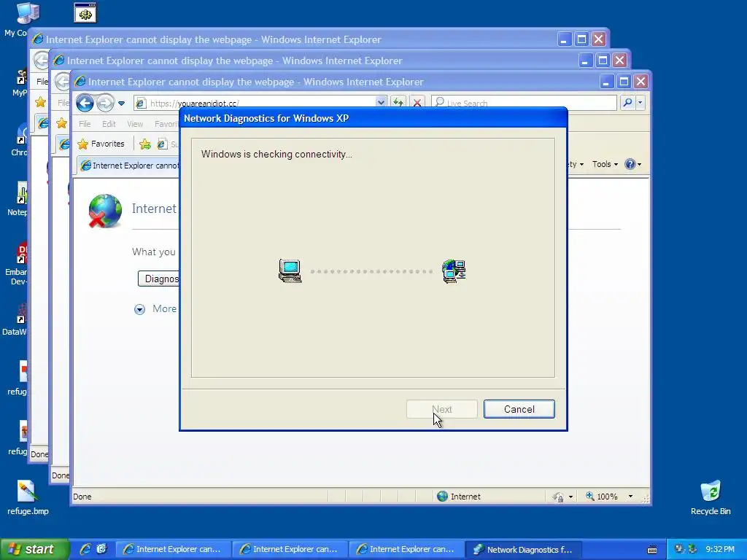Screen dimensions: 747x560
Task: Expand More information chevron on error page
Action: pyautogui.click(x=139, y=309)
